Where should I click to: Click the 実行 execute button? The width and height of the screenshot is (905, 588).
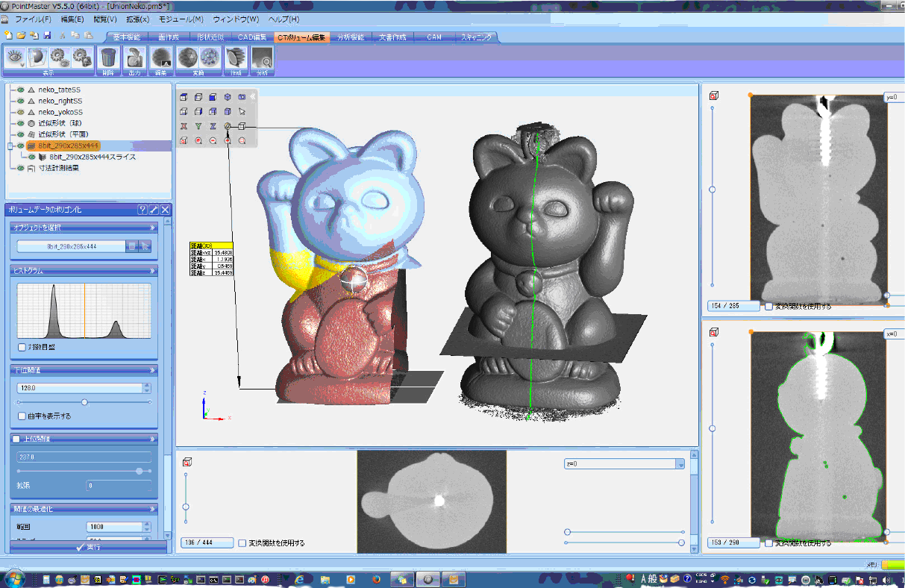click(88, 547)
